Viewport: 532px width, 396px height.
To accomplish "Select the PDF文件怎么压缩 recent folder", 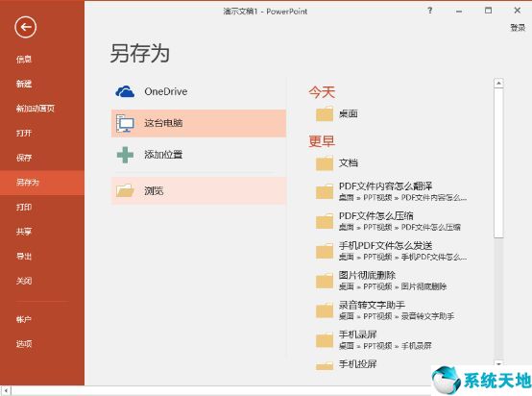I will tap(391, 221).
